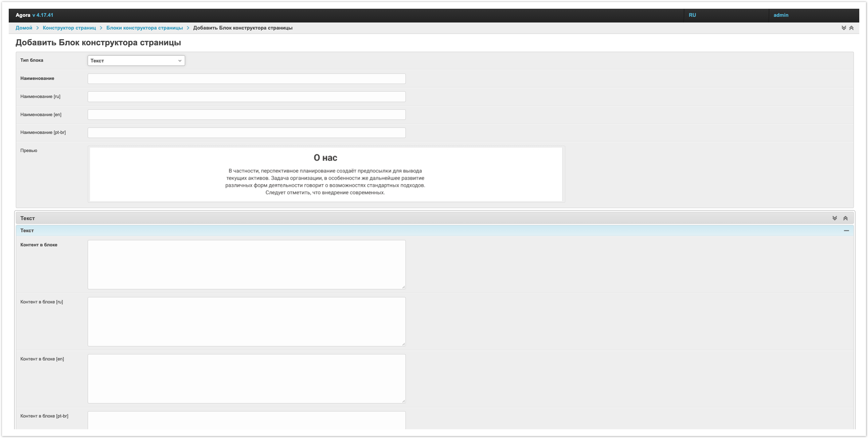This screenshot has width=868, height=438.
Task: Open the admin user menu
Action: point(781,15)
